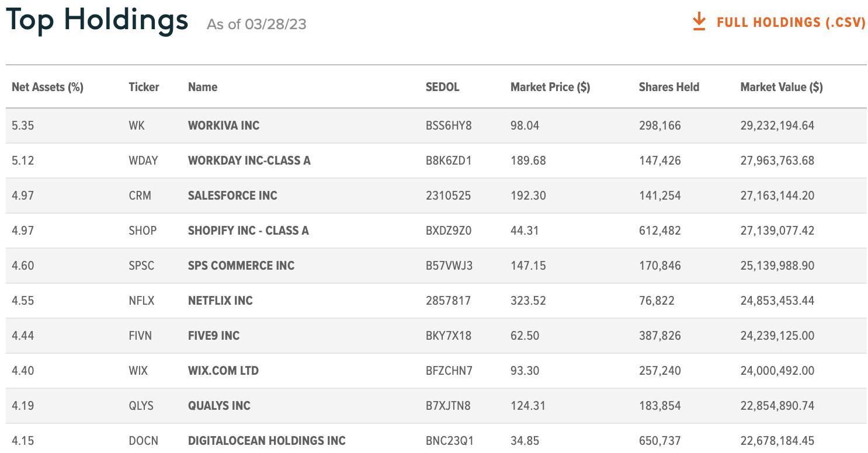Click the SEDOL column header
Screen dimensions: 868x453
[443, 87]
